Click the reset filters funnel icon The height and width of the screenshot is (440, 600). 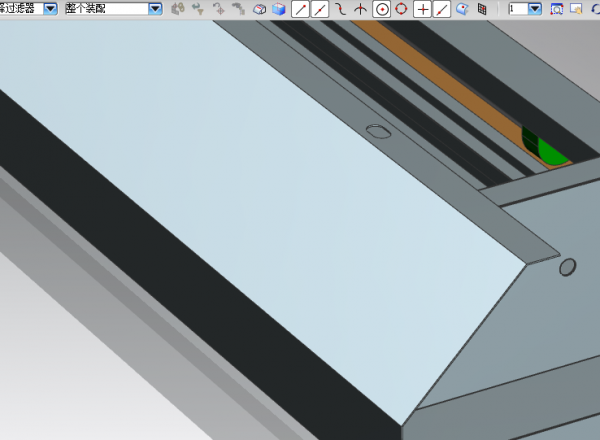coord(198,9)
